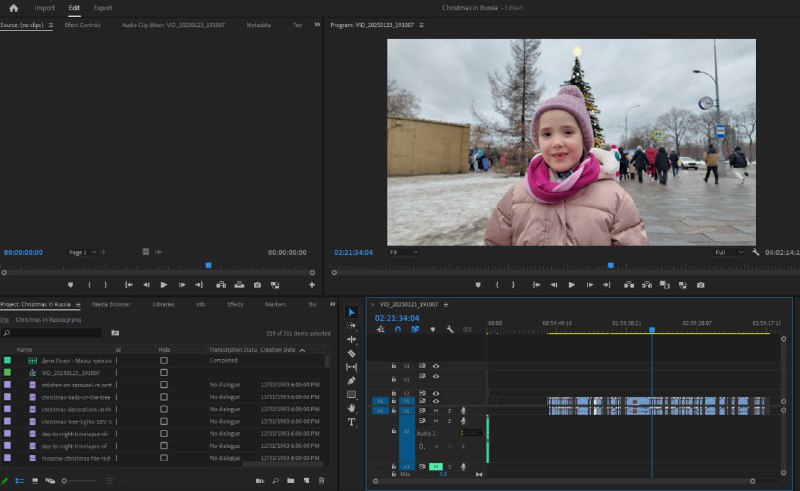This screenshot has height=491, width=800.
Task: Click Extract button in Program monitor
Action: click(x=646, y=285)
